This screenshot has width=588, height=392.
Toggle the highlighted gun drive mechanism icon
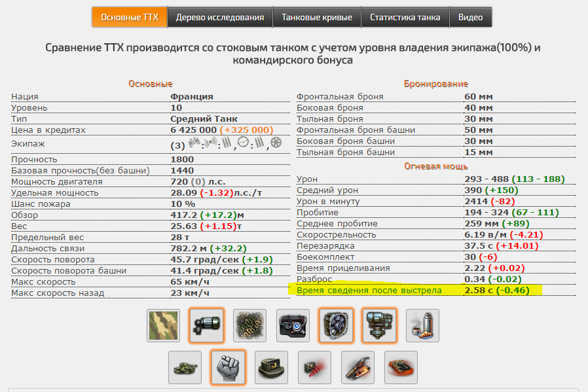(379, 325)
